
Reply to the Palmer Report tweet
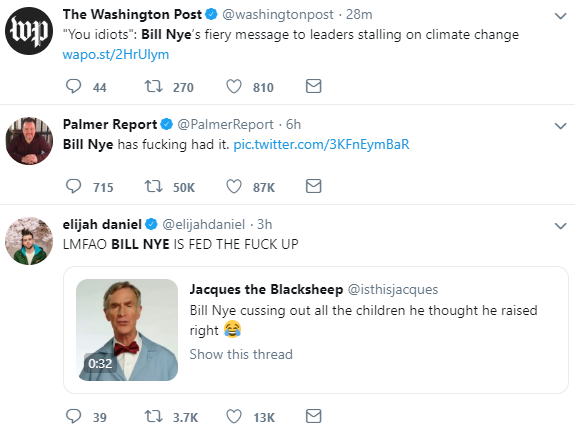coord(73,186)
